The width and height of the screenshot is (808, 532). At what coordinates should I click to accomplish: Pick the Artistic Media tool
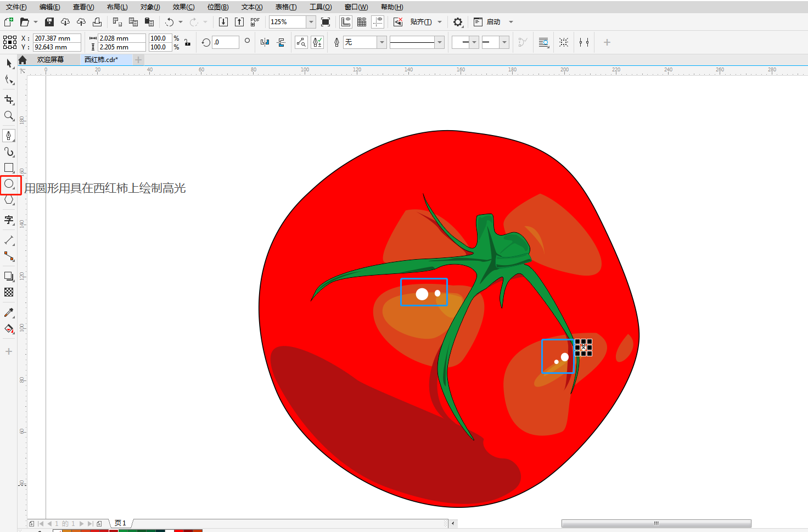coord(9,152)
